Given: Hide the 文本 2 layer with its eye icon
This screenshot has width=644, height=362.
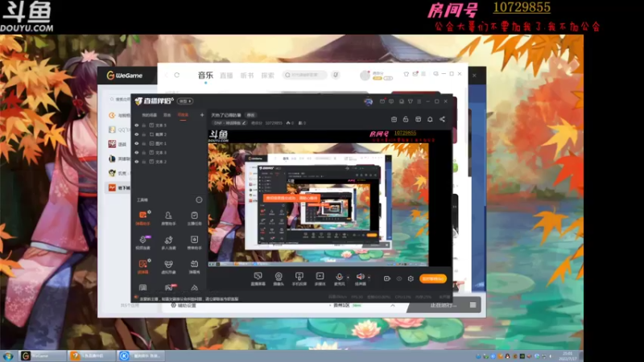Looking at the screenshot, I should pyautogui.click(x=137, y=162).
